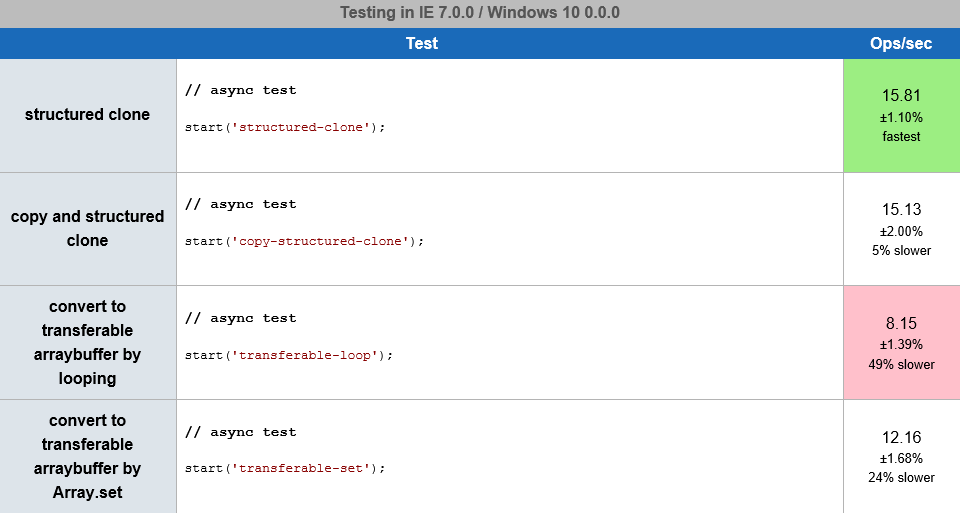960x514 pixels.
Task: Click the '±1.10%' margin of error text
Action: click(901, 117)
